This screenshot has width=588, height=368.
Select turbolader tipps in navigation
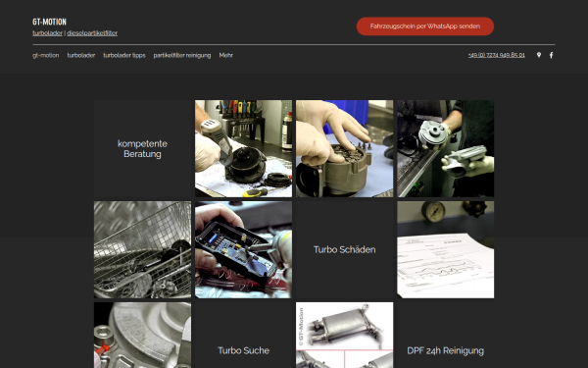[124, 55]
